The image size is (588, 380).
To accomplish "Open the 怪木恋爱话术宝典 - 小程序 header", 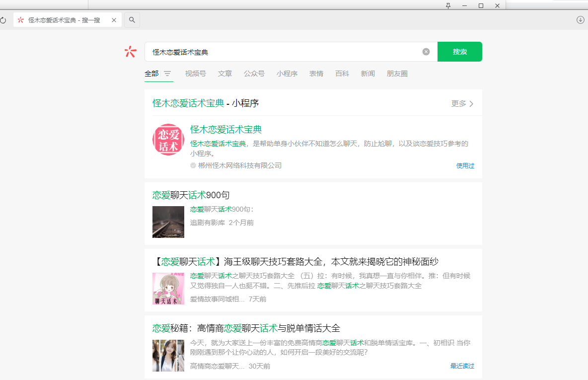I will (x=206, y=103).
